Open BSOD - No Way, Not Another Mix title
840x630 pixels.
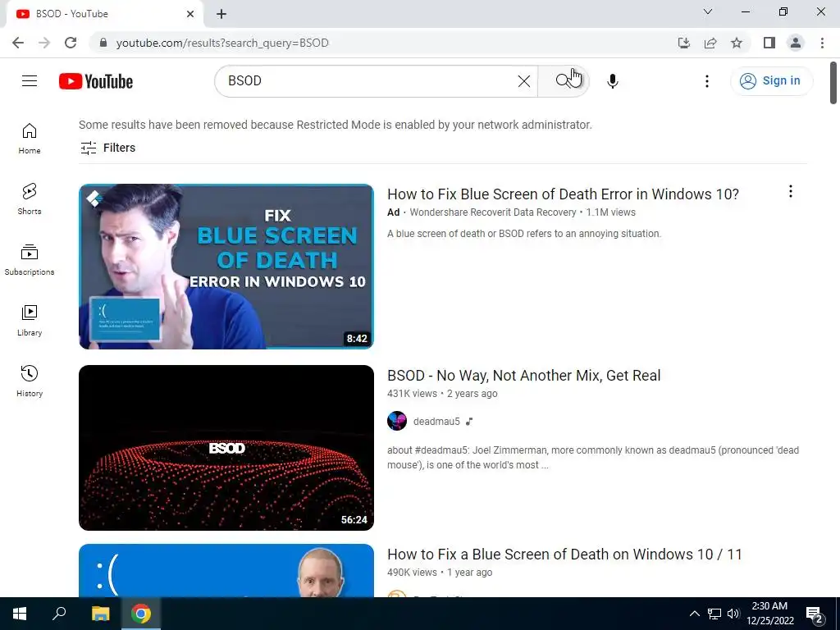pyautogui.click(x=523, y=376)
